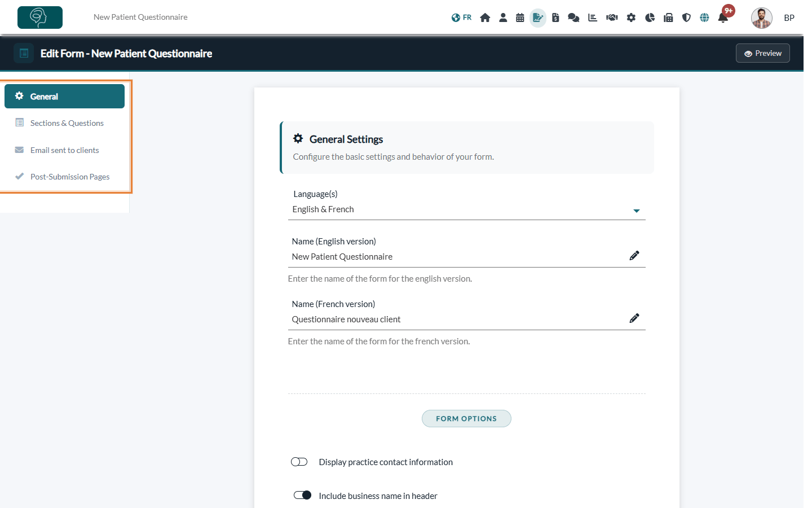812x508 pixels.
Task: Disable Include business name in header toggle
Action: click(302, 495)
